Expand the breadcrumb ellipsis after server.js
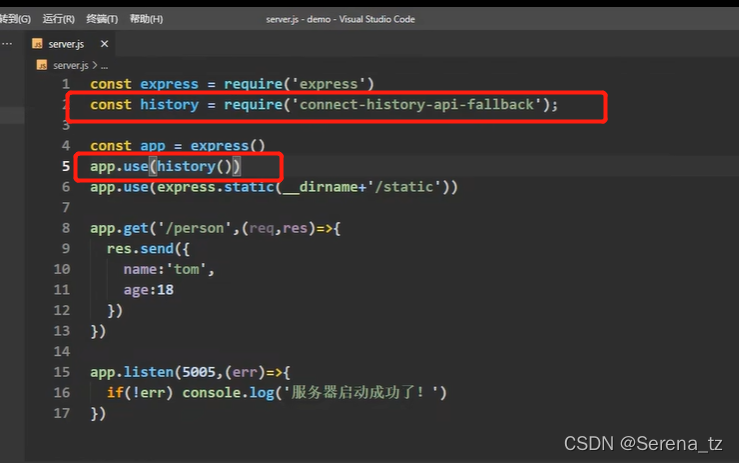 (104, 66)
